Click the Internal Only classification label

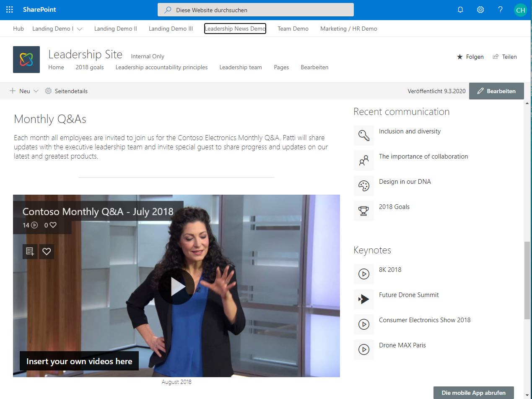click(148, 56)
